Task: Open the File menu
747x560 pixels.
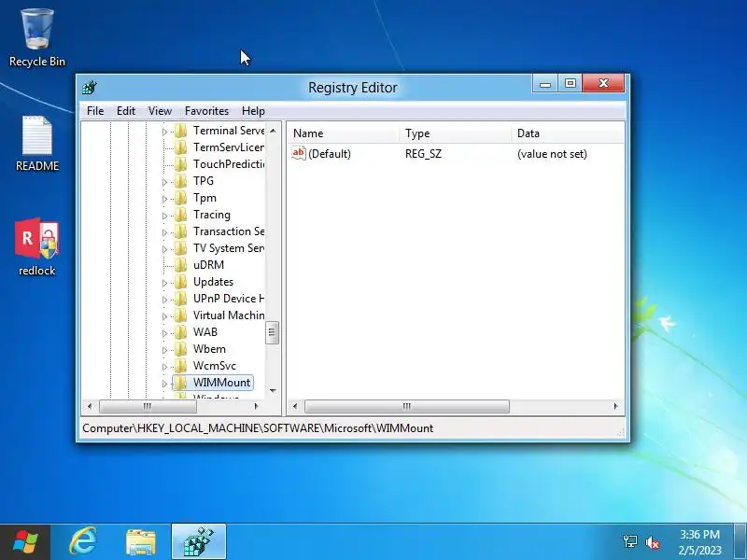Action: pos(95,111)
